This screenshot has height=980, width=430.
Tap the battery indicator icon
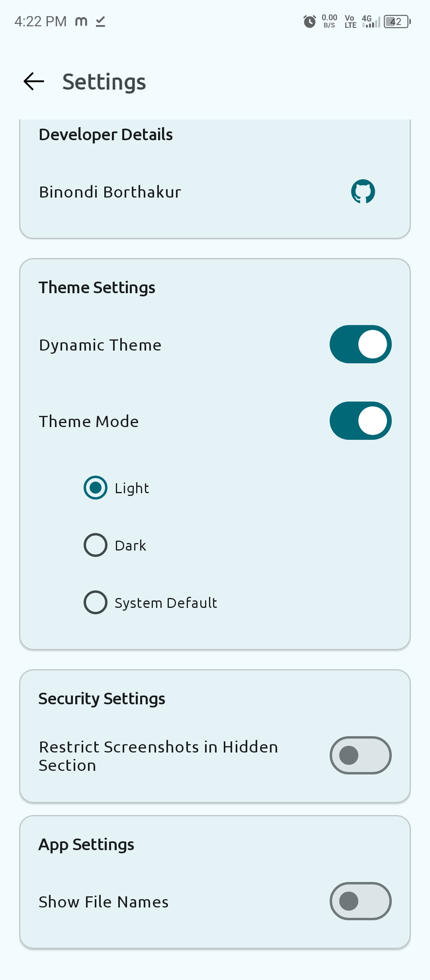397,22
